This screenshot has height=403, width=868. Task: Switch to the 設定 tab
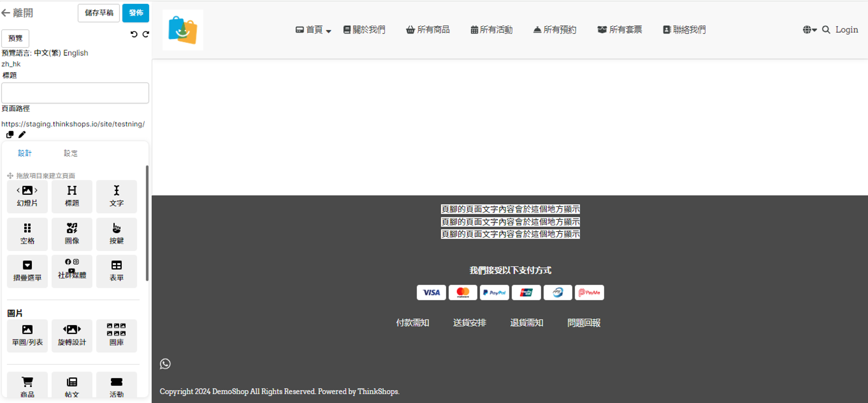point(71,153)
